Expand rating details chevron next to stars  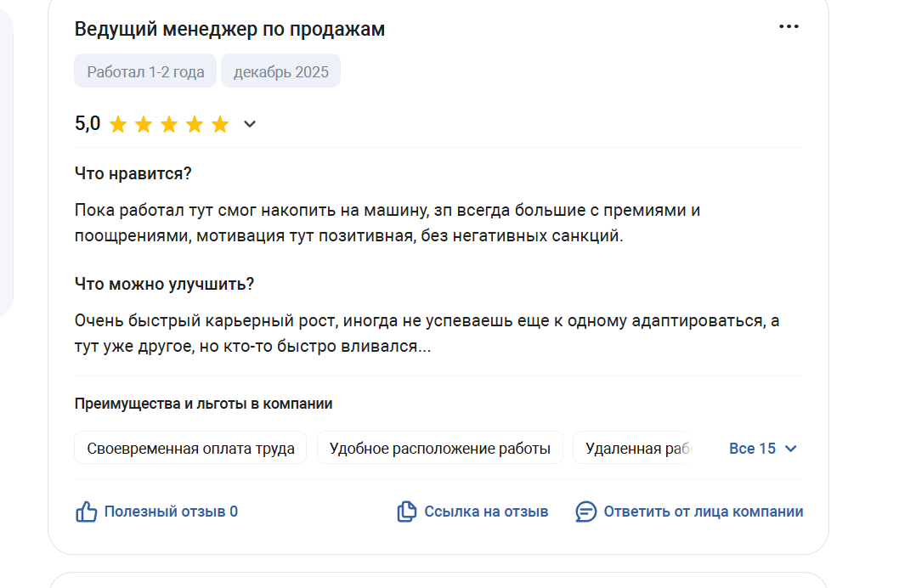click(x=250, y=125)
